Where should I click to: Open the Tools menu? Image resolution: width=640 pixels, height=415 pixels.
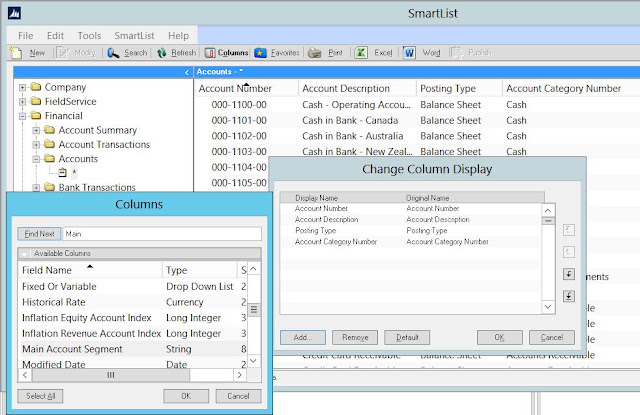coord(89,36)
